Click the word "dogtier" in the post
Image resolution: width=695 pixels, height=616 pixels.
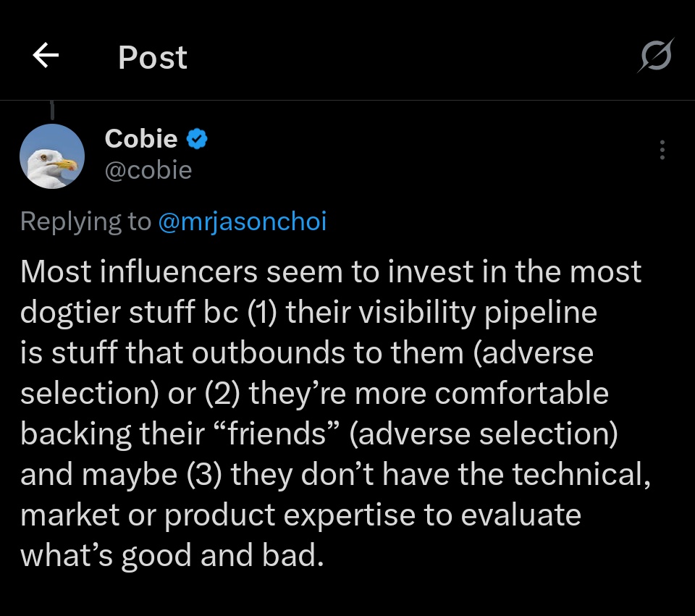click(70, 313)
